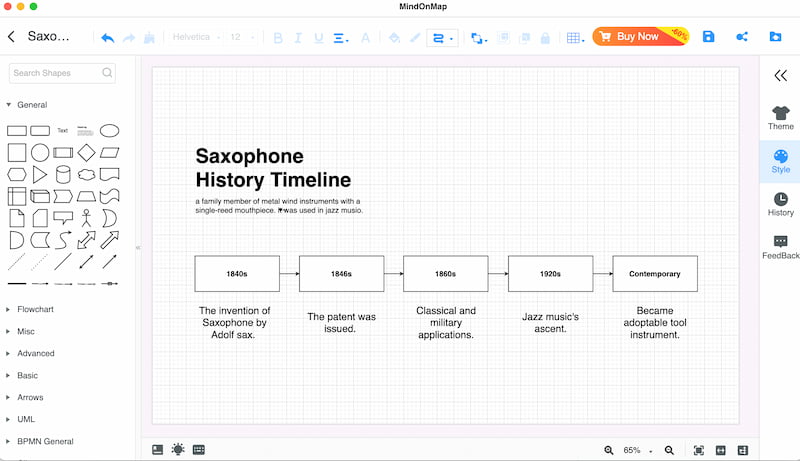Select the Saxophone History Timeline title
Image resolution: width=800 pixels, height=461 pixels.
pos(273,168)
